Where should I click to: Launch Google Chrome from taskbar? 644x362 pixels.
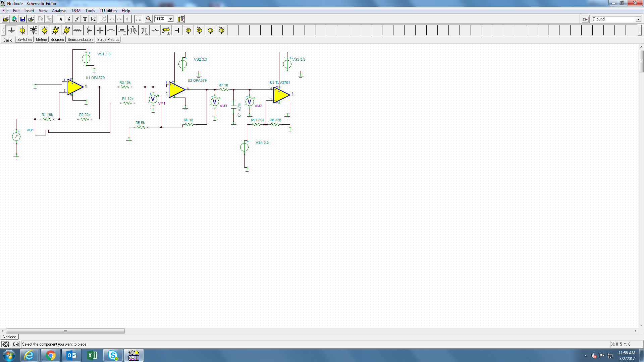[x=50, y=355]
